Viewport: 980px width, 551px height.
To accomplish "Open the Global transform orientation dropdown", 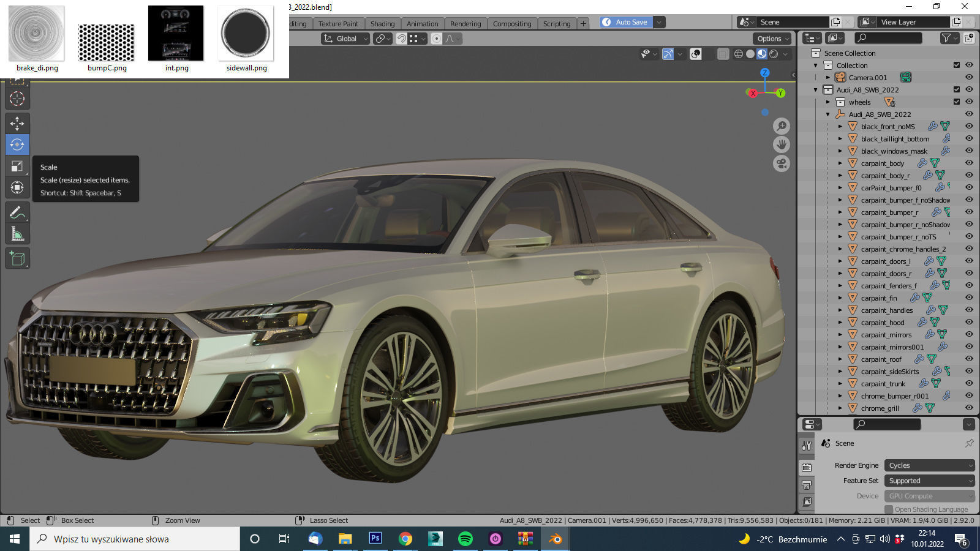I will (345, 39).
